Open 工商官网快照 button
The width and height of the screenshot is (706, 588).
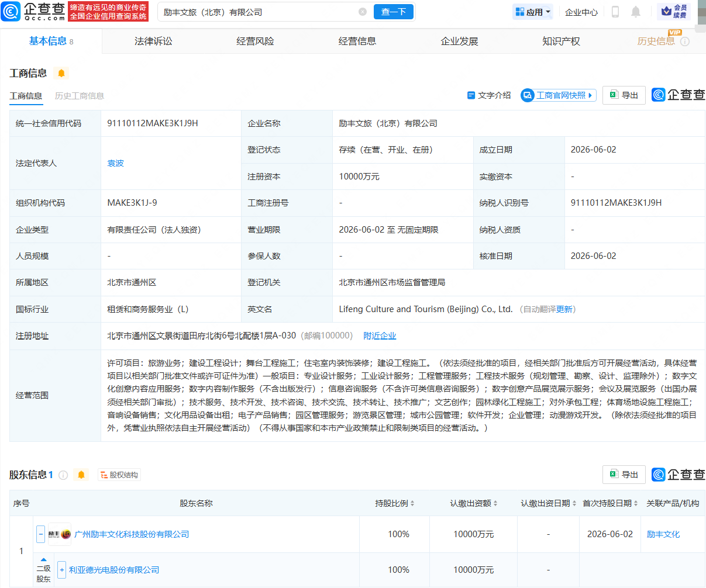click(x=559, y=95)
